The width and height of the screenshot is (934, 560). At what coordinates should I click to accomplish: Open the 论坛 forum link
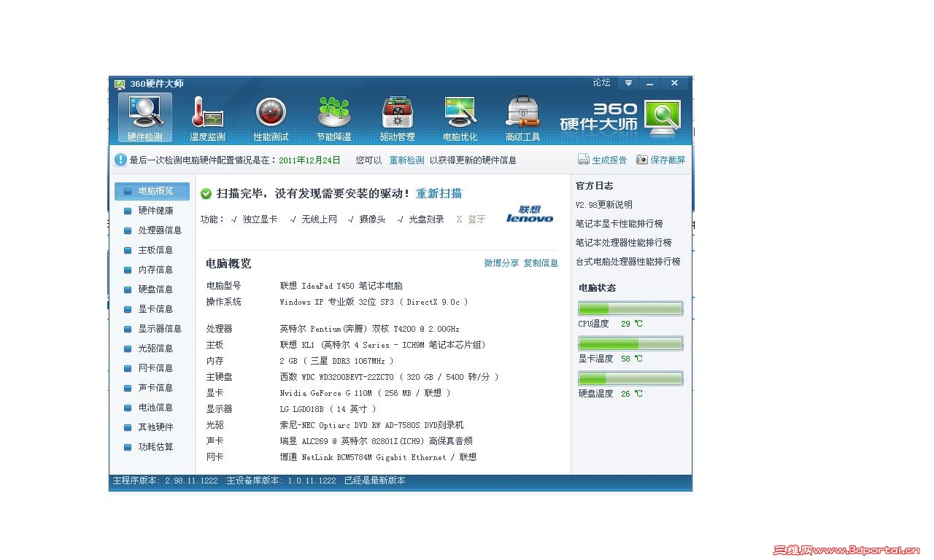602,83
